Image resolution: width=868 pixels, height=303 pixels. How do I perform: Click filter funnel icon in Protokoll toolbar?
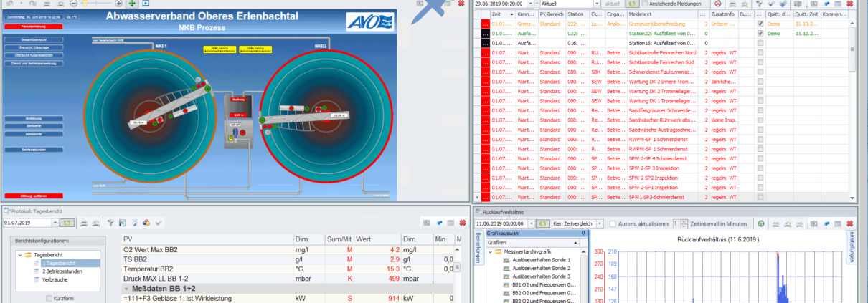click(111, 223)
